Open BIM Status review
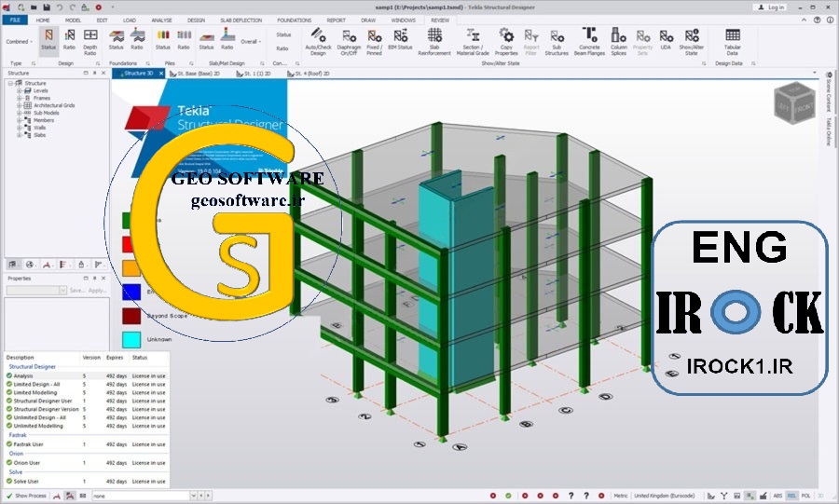The width and height of the screenshot is (839, 504). tap(400, 41)
